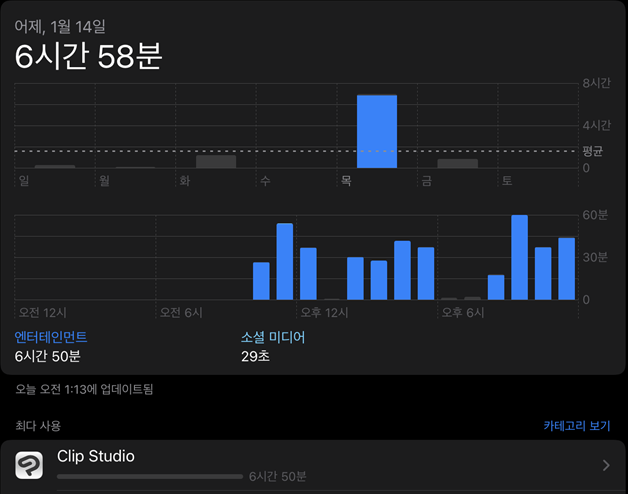The height and width of the screenshot is (494, 628).
Task: Tap the tallest hourly bar reaching 60분
Action: 519,257
